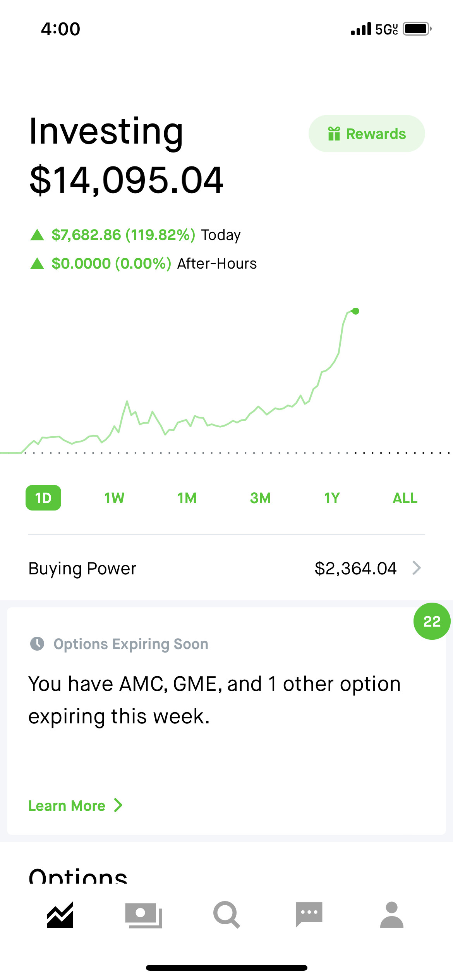Tap the investing chart home tab icon

point(60,915)
